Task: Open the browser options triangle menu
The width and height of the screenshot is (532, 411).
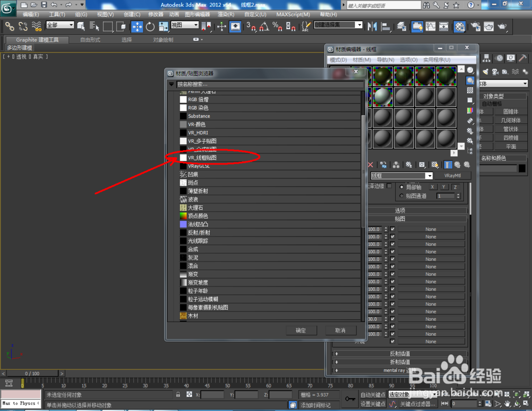Action: tap(171, 84)
